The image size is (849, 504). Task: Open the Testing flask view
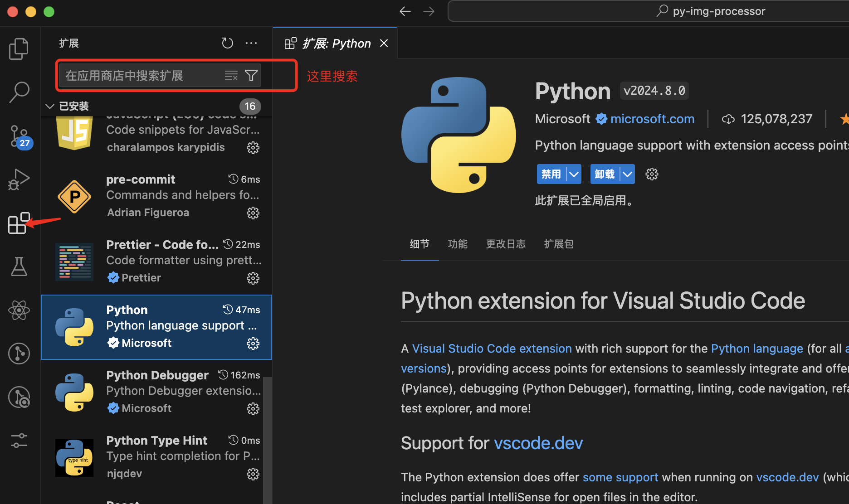tap(19, 267)
